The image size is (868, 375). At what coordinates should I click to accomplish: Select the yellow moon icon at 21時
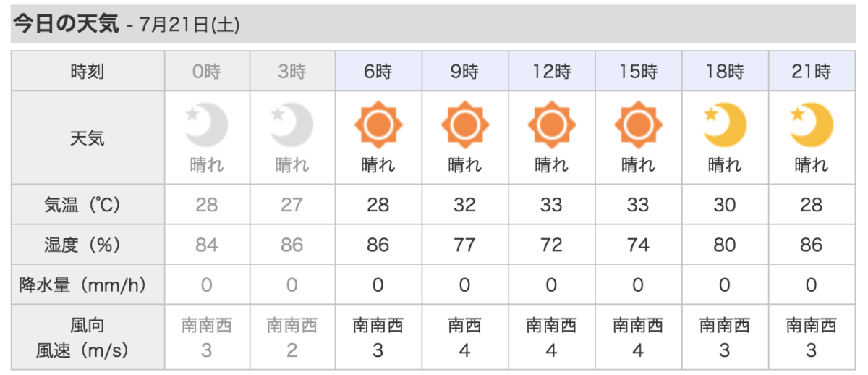point(812,126)
